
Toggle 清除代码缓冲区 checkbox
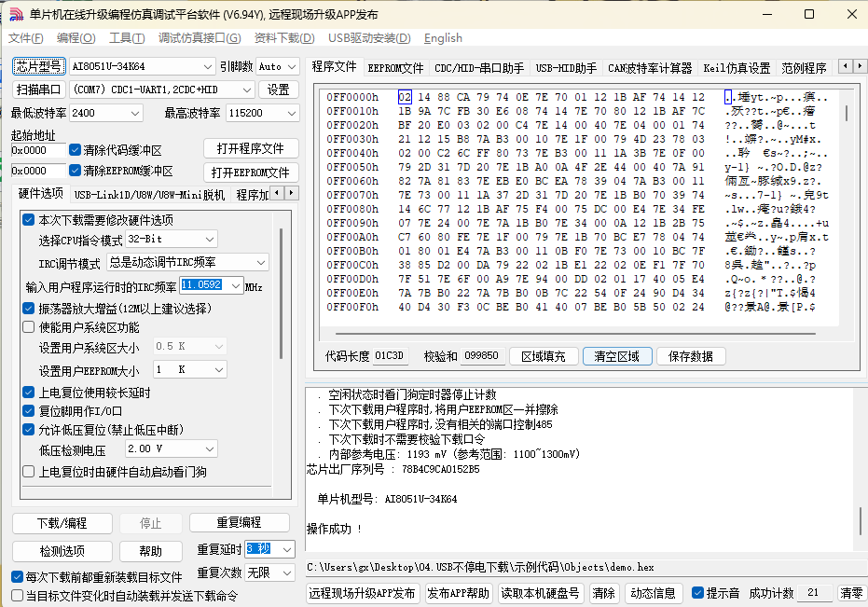[76, 150]
